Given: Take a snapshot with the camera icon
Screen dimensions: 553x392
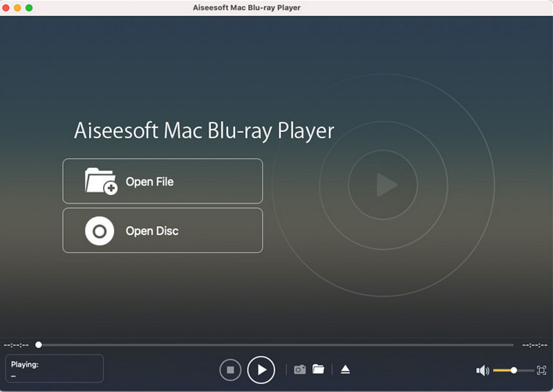Looking at the screenshot, I should click(x=299, y=370).
